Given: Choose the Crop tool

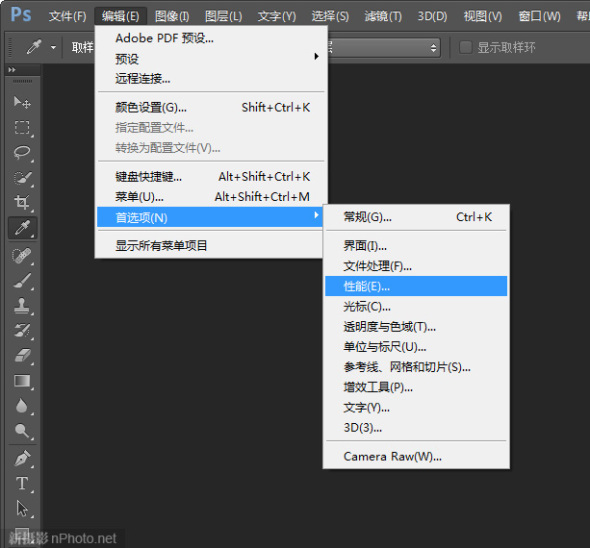Looking at the screenshot, I should [22, 202].
